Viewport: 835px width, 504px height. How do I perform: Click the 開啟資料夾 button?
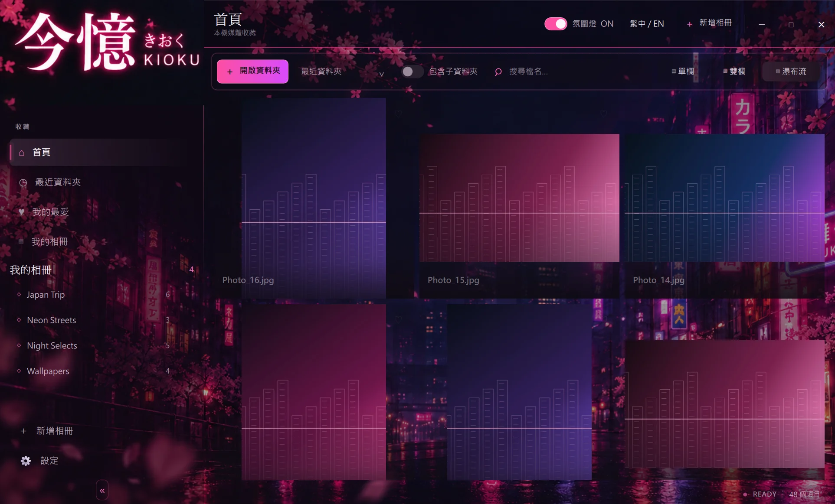(x=252, y=72)
